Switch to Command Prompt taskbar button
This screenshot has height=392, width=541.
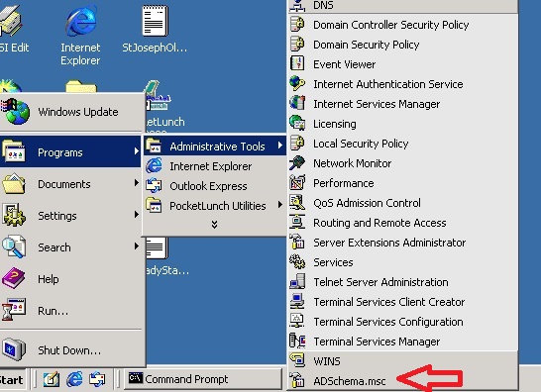pos(202,379)
